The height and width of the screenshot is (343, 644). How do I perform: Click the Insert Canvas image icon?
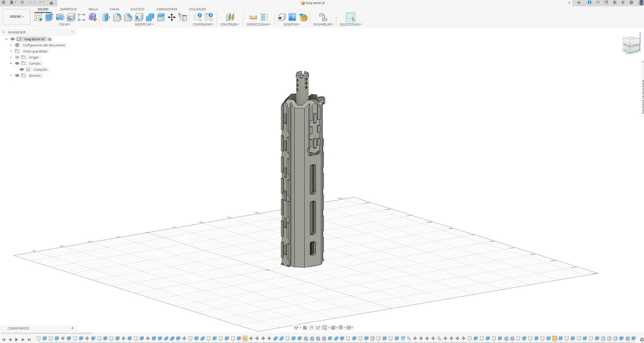[x=292, y=17]
